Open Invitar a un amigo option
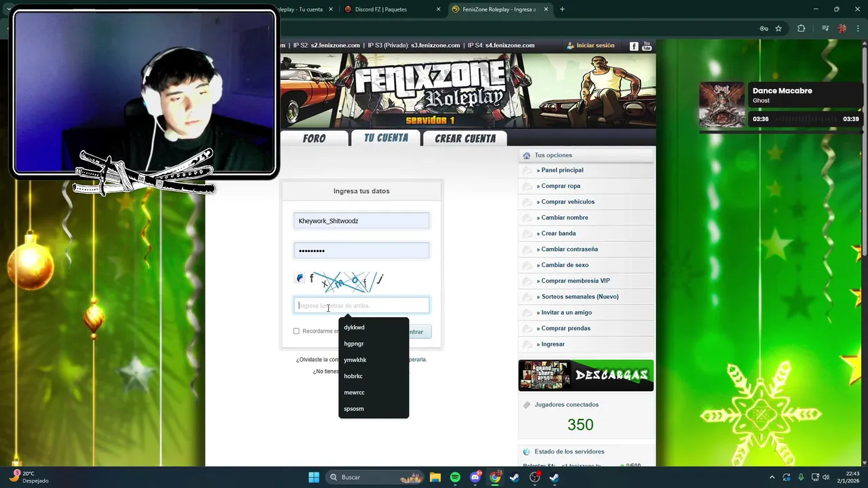The width and height of the screenshot is (868, 488). (x=566, y=312)
